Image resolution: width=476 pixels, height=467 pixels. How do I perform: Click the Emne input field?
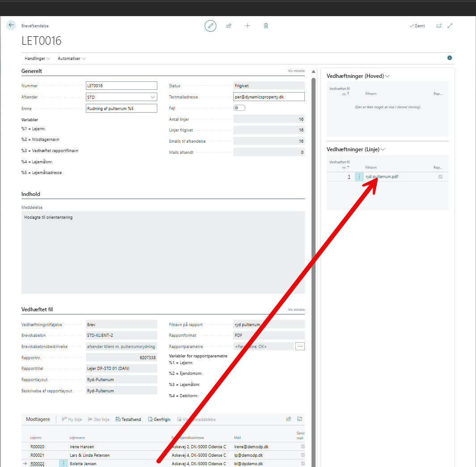pyautogui.click(x=121, y=108)
